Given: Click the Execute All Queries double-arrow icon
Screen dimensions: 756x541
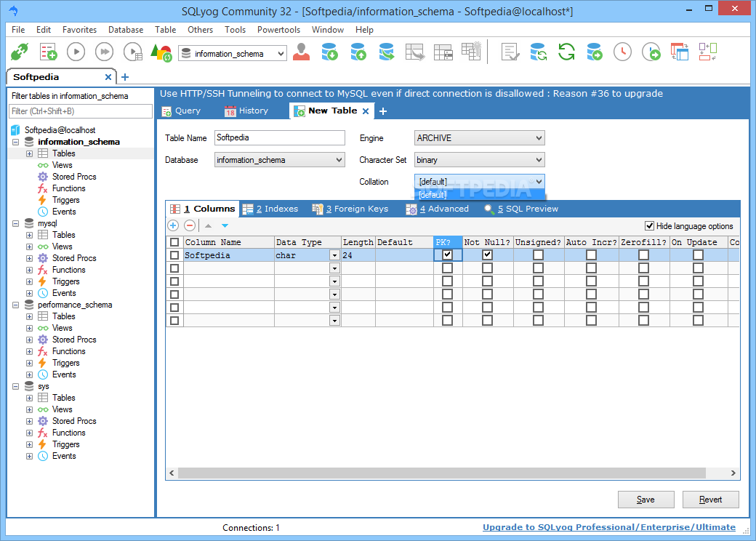Looking at the screenshot, I should (x=104, y=52).
